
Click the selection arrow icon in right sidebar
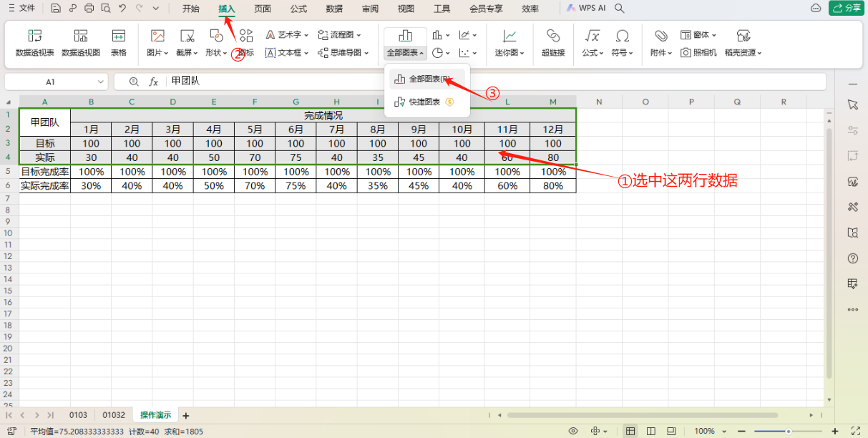click(x=852, y=104)
